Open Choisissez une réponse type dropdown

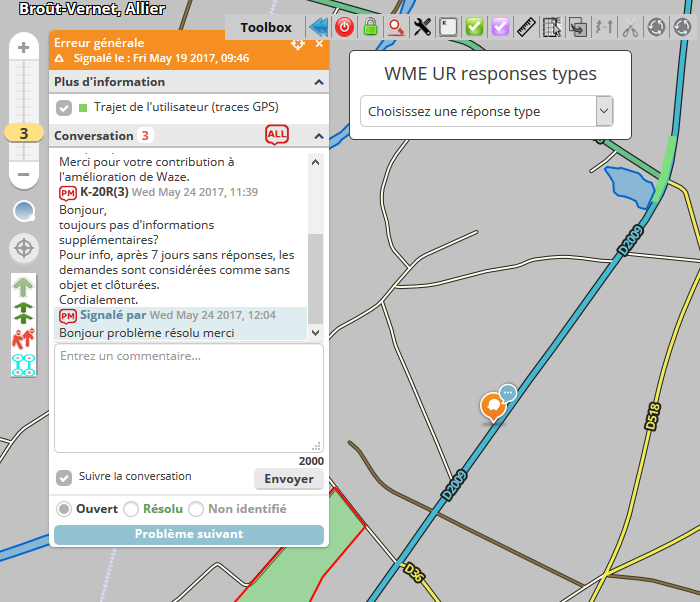click(x=487, y=111)
